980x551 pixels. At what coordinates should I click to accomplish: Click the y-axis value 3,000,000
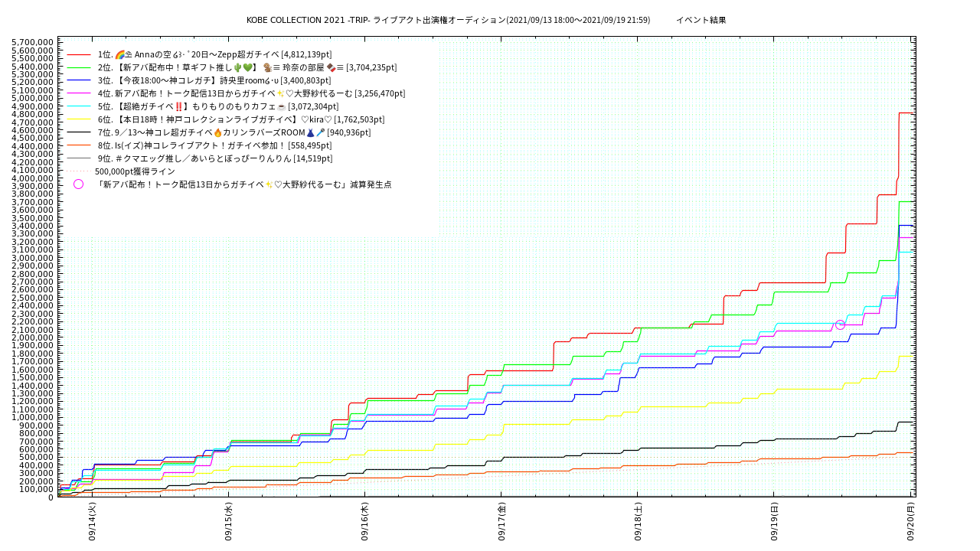tap(32, 258)
